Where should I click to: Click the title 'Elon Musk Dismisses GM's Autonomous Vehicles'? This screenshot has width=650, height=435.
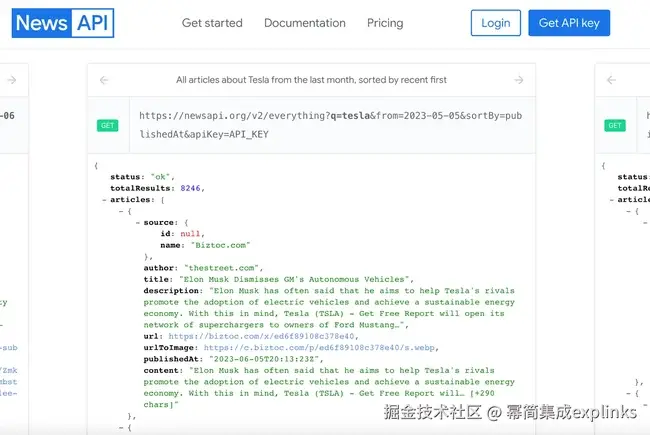click(294, 279)
